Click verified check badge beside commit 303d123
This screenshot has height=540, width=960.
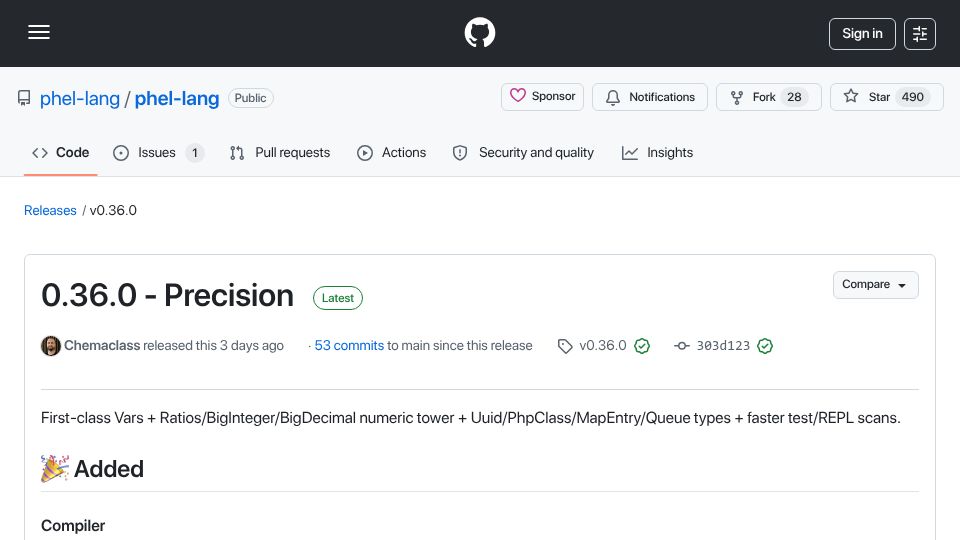765,346
